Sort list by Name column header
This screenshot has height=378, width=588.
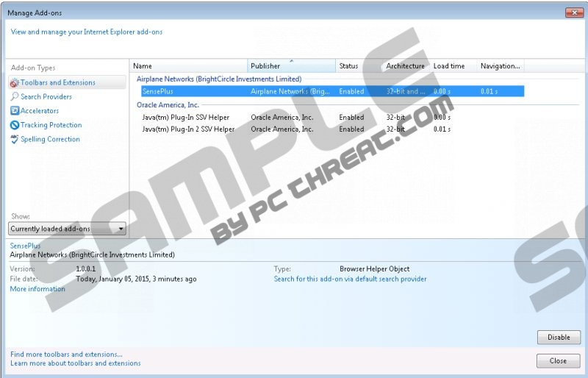[188, 66]
